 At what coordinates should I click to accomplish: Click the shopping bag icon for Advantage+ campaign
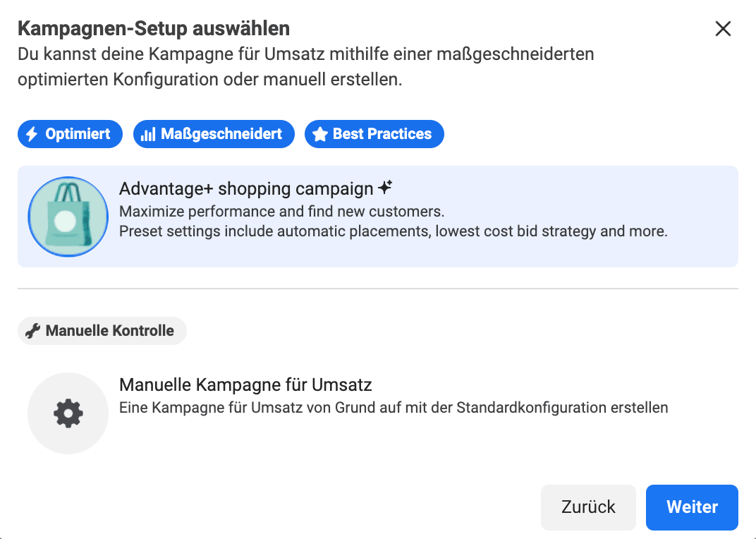pos(68,217)
